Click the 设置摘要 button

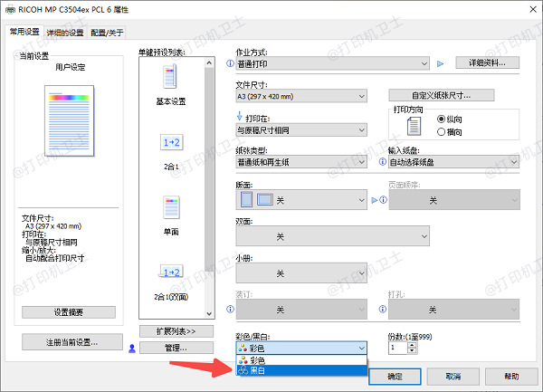coord(69,312)
